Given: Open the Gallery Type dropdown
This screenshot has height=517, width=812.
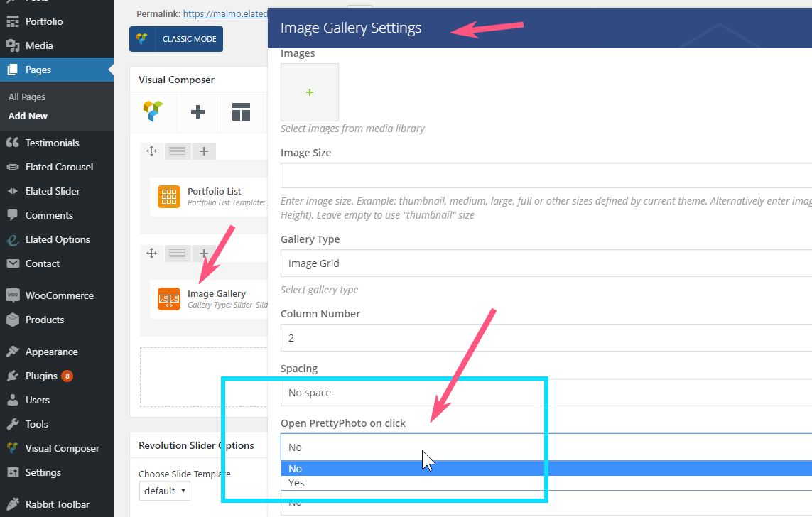Looking at the screenshot, I should [546, 263].
